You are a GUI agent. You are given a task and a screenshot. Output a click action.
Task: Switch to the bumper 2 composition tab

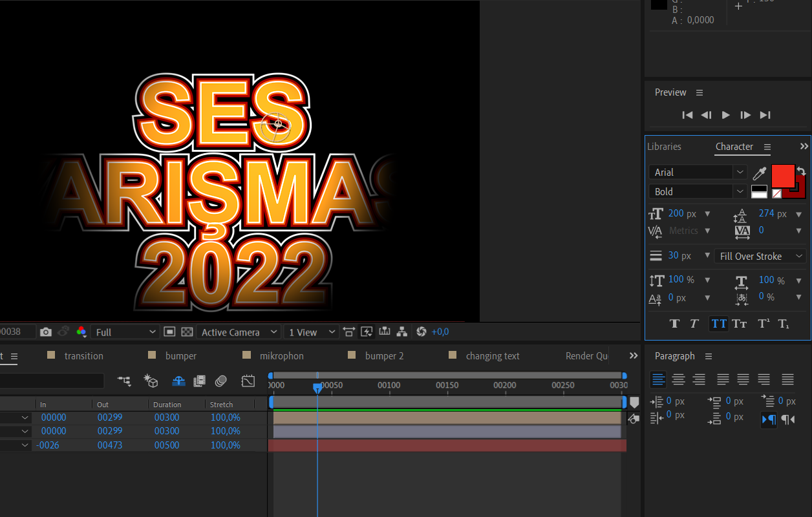[384, 356]
